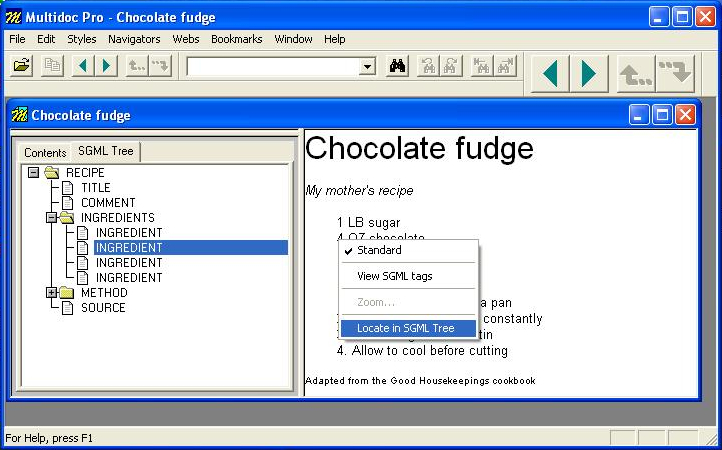Click the highlighted INGREDIENT tree row
This screenshot has width=722, height=450.
click(x=191, y=248)
